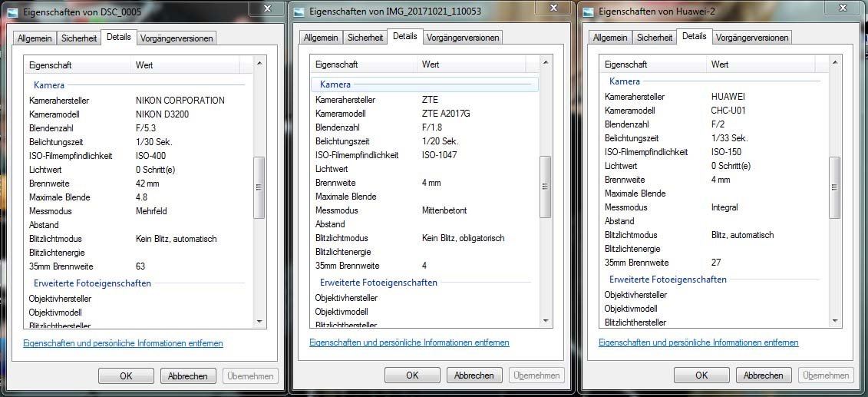The image size is (868, 397).
Task: Click Abbrechen in Huawei-2 properties window
Action: (764, 375)
